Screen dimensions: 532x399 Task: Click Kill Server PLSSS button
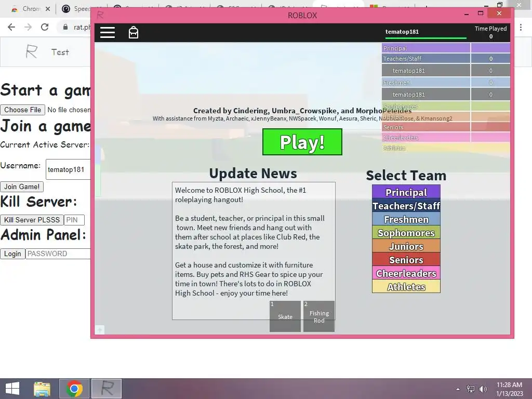click(x=32, y=220)
